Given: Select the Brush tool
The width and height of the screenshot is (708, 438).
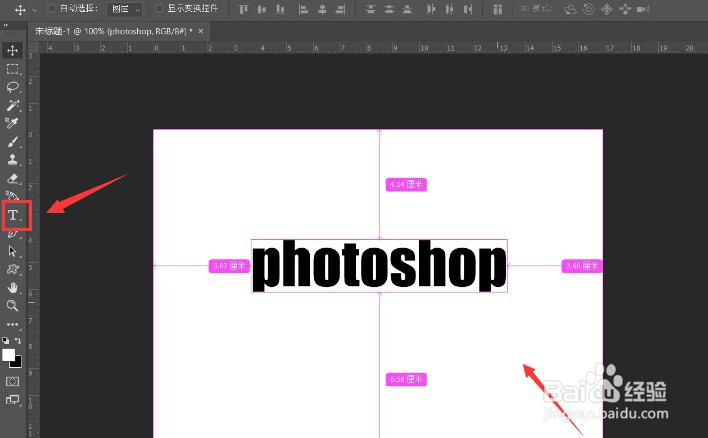Looking at the screenshot, I should coord(12,142).
